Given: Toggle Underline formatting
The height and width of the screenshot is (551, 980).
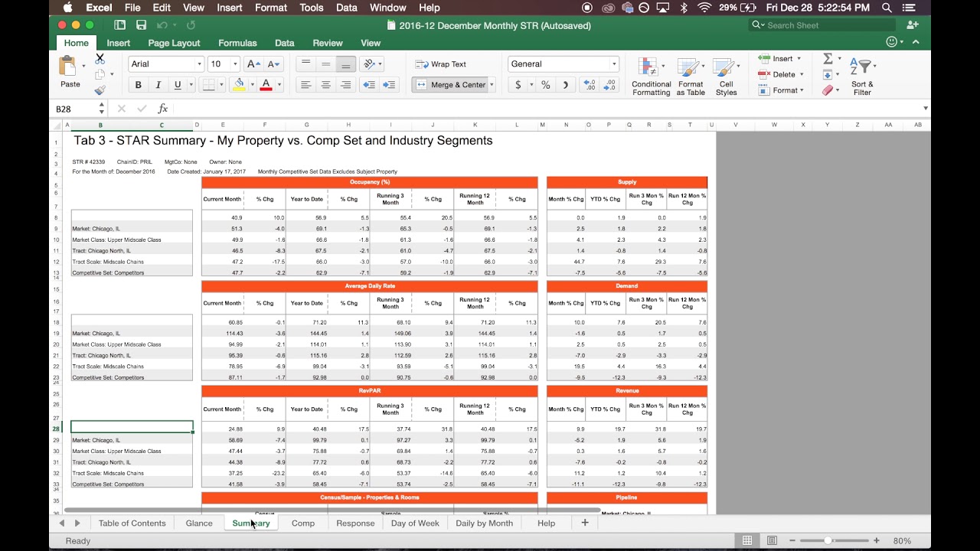Looking at the screenshot, I should [178, 85].
